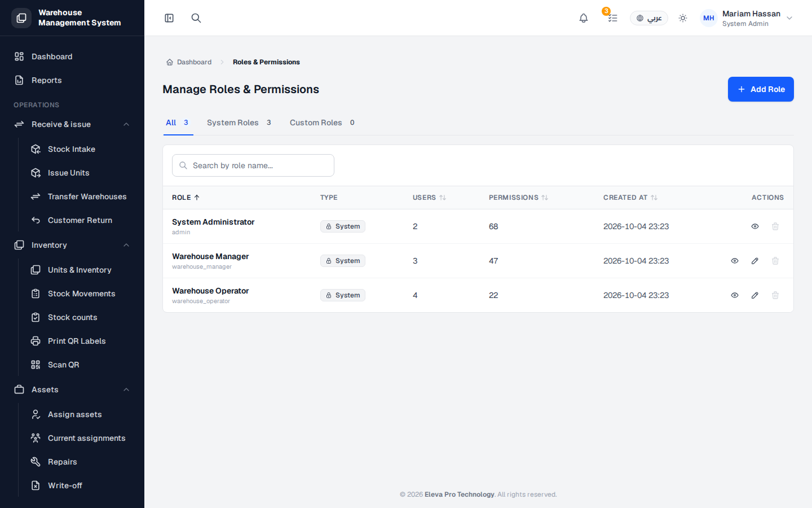This screenshot has width=812, height=508.
Task: Sort by CREATED AT column
Action: point(630,198)
